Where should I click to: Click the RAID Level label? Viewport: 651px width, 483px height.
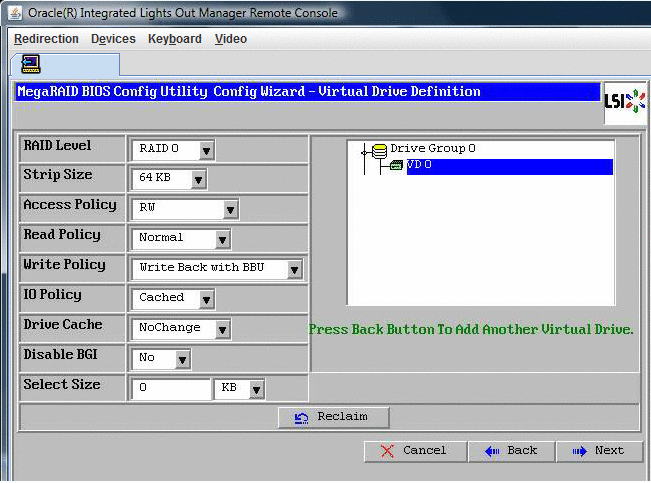57,145
